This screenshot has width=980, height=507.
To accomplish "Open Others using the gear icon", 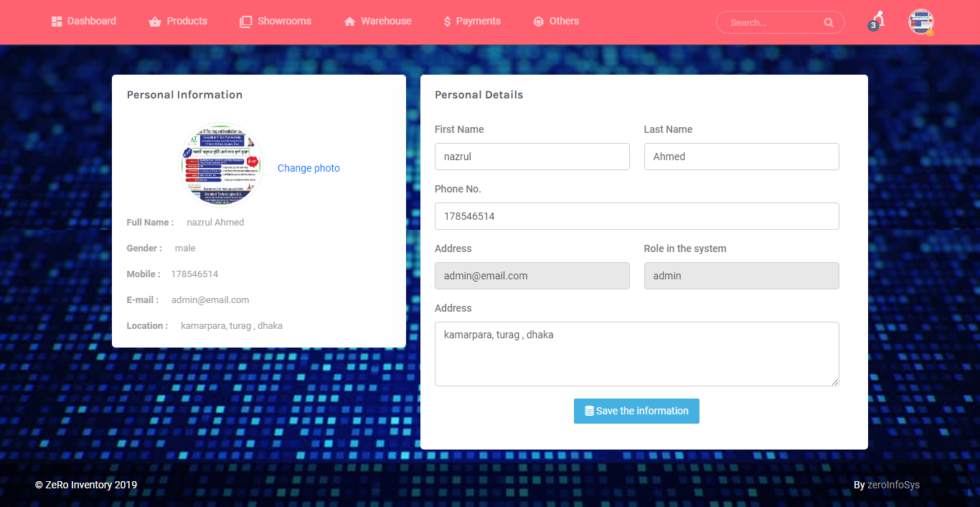I will point(538,21).
